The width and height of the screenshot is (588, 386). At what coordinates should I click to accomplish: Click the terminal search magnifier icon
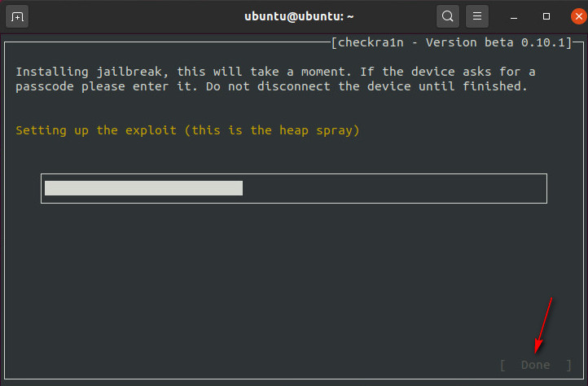(x=447, y=16)
